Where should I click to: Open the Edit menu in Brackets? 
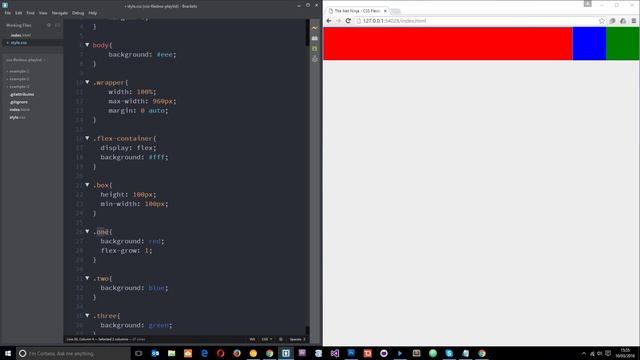(x=19, y=13)
